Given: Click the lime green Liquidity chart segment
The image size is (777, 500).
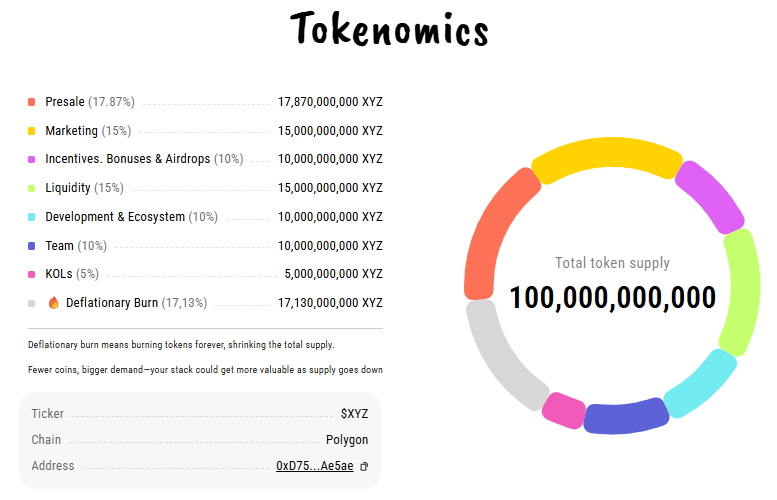Looking at the screenshot, I should (740, 292).
